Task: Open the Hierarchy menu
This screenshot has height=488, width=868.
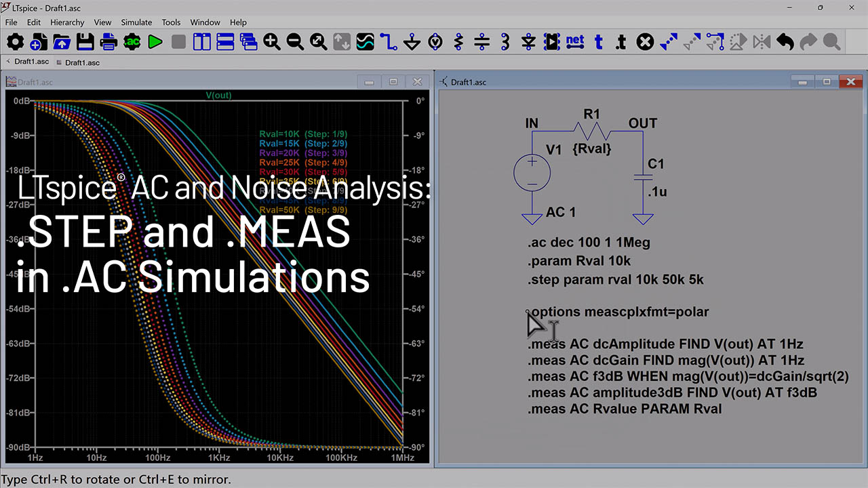Action: (x=67, y=22)
